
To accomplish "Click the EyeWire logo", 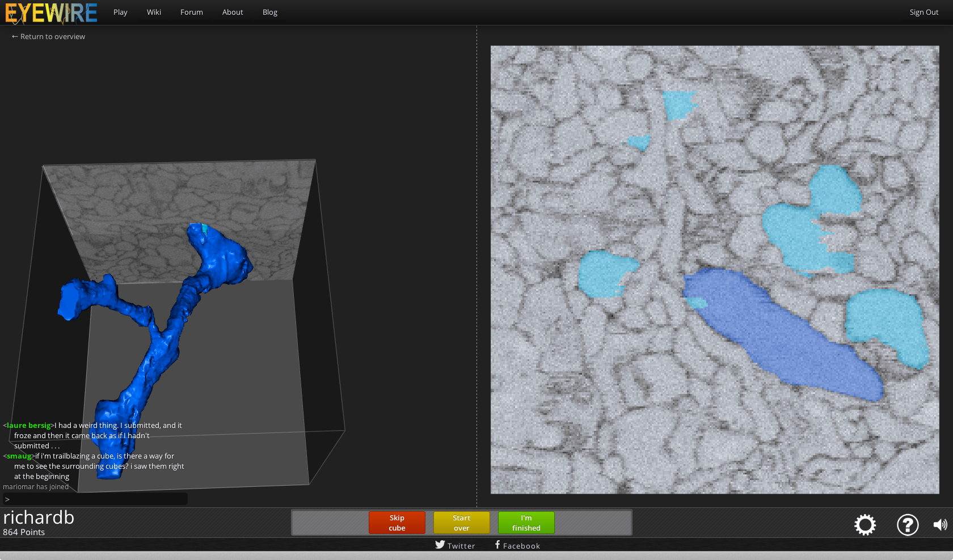I will tap(51, 12).
